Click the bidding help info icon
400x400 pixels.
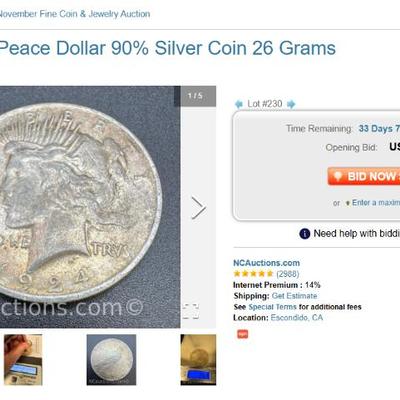coord(305,234)
